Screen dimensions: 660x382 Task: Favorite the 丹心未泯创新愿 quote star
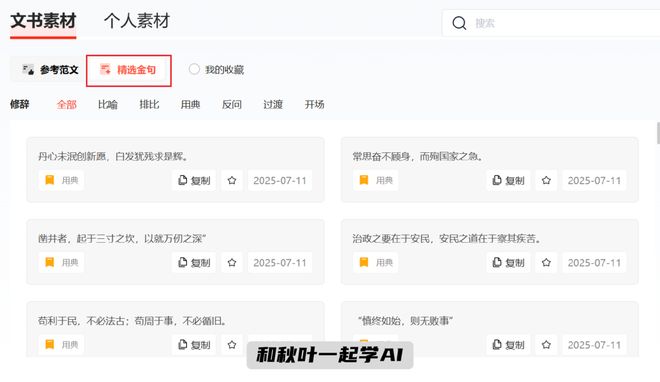(x=232, y=180)
